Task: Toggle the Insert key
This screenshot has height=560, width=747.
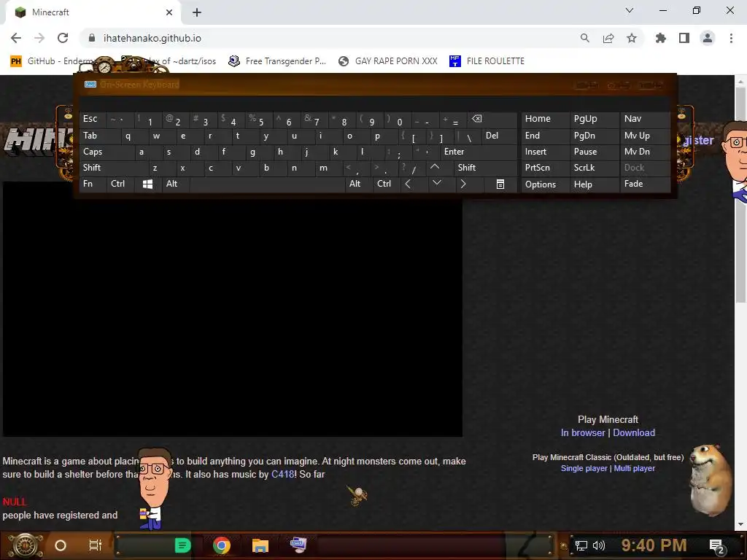Action: [x=545, y=152]
